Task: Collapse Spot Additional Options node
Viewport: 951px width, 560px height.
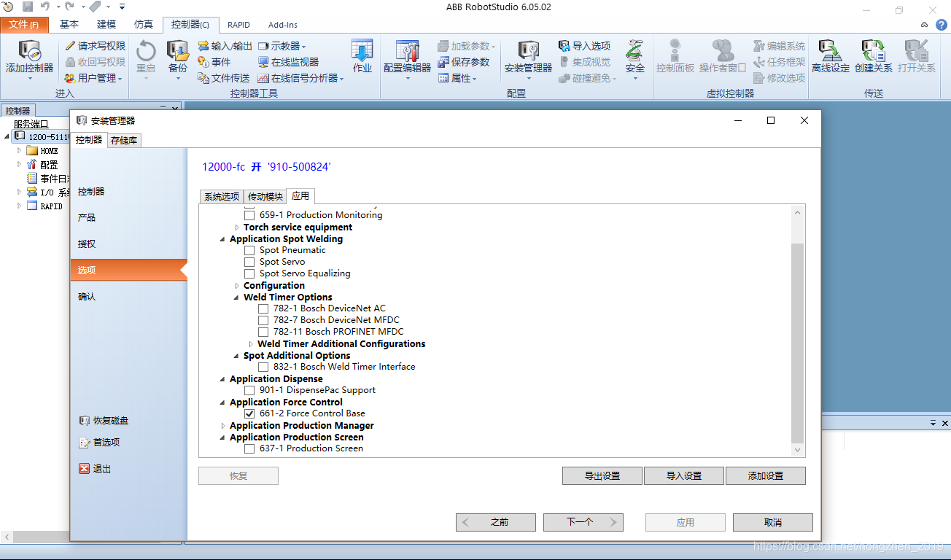Action: point(237,356)
